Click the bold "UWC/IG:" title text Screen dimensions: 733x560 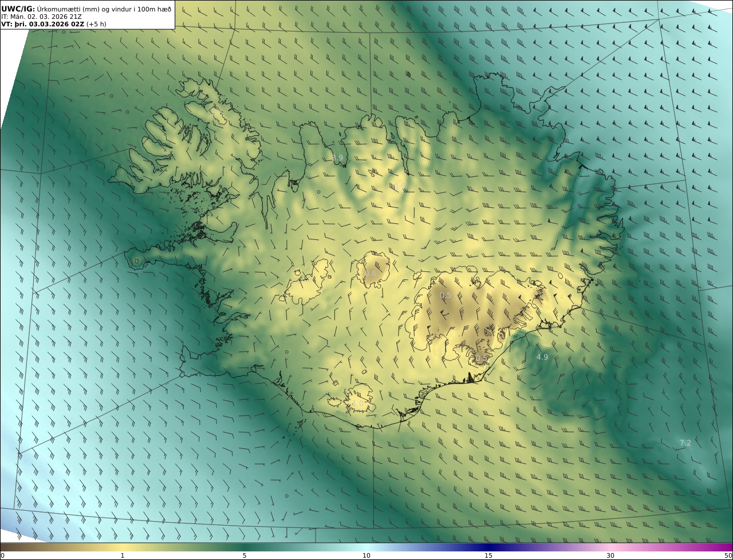18,9
